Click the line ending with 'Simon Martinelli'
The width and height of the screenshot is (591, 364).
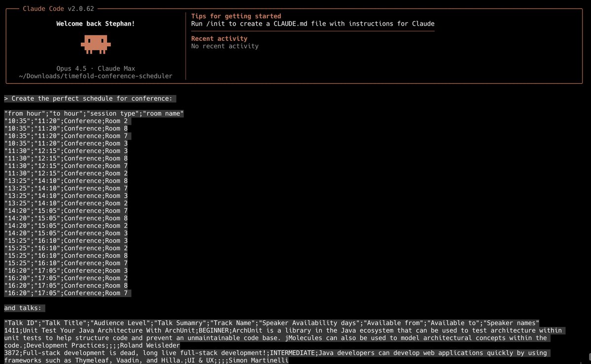(146, 360)
